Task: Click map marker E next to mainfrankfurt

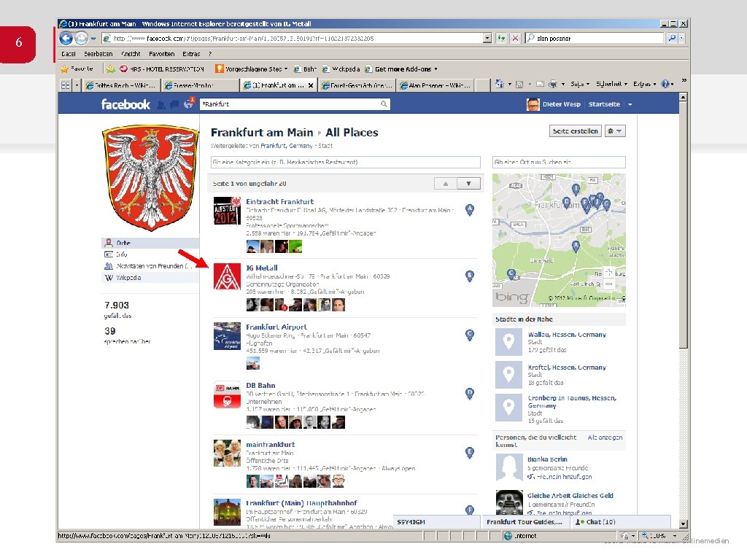Action: (x=470, y=452)
